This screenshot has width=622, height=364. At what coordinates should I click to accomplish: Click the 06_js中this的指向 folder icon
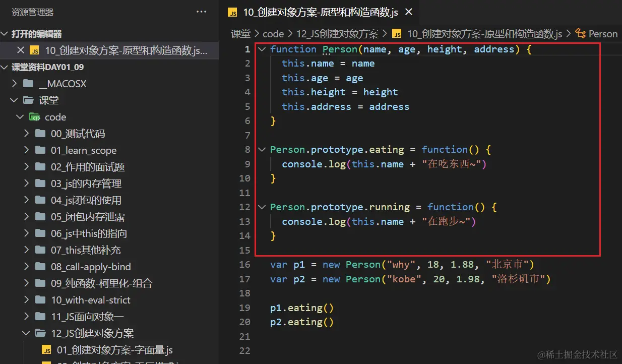click(41, 233)
